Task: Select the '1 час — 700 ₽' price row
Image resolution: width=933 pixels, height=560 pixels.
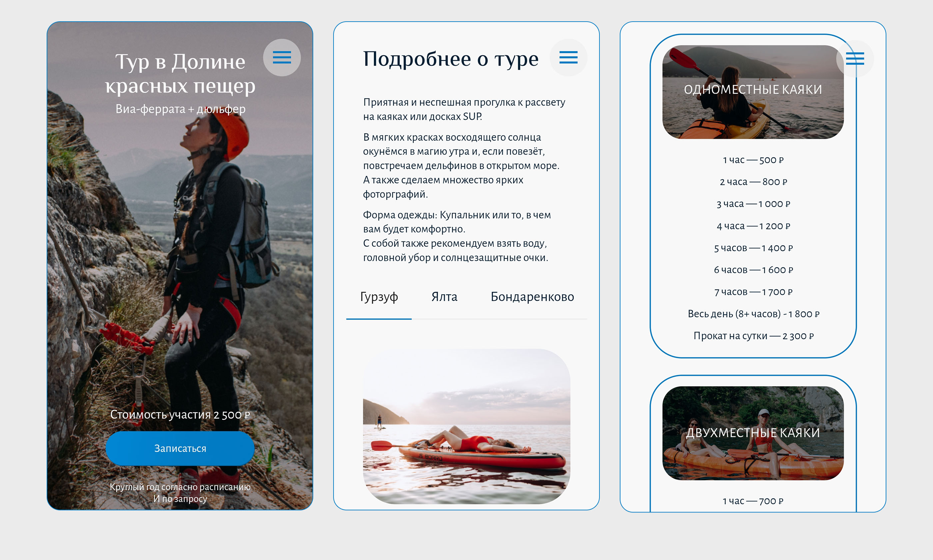Action: point(753,501)
